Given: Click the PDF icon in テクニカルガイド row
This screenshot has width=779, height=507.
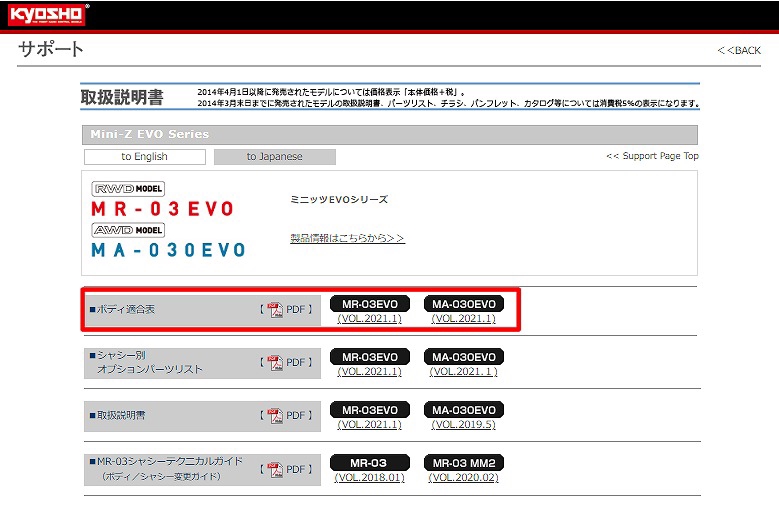Looking at the screenshot, I should [x=275, y=469].
